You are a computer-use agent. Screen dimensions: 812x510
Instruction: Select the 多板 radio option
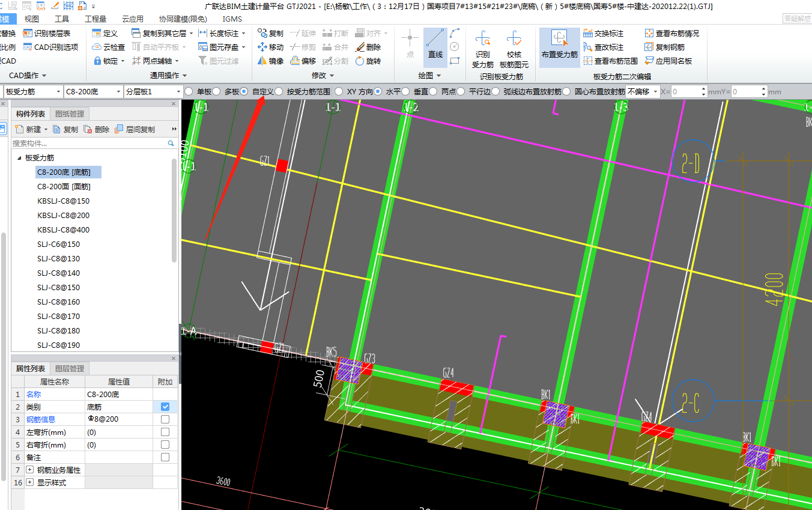(x=216, y=92)
